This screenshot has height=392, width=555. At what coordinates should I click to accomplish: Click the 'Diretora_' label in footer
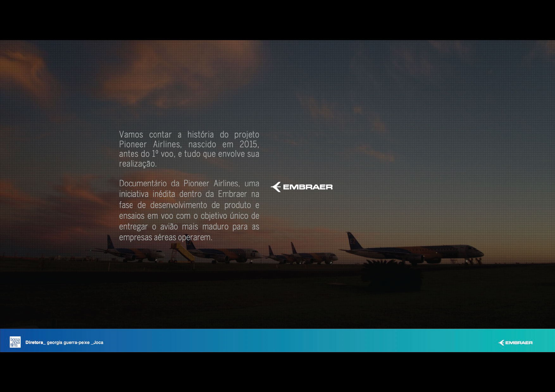click(35, 342)
